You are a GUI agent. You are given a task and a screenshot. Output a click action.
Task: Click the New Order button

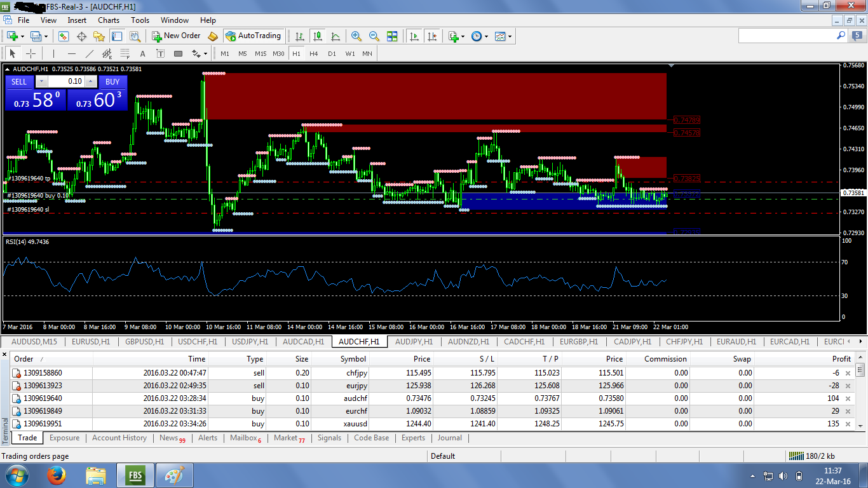click(176, 36)
